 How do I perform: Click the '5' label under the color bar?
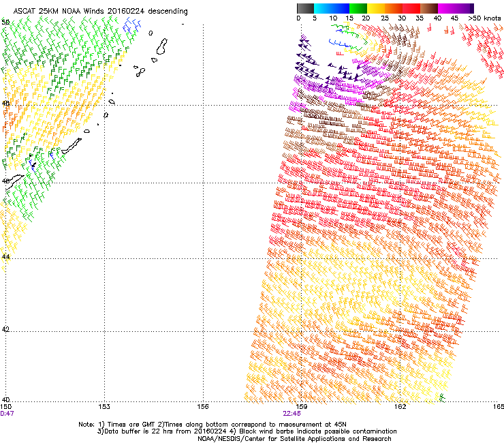click(315, 18)
